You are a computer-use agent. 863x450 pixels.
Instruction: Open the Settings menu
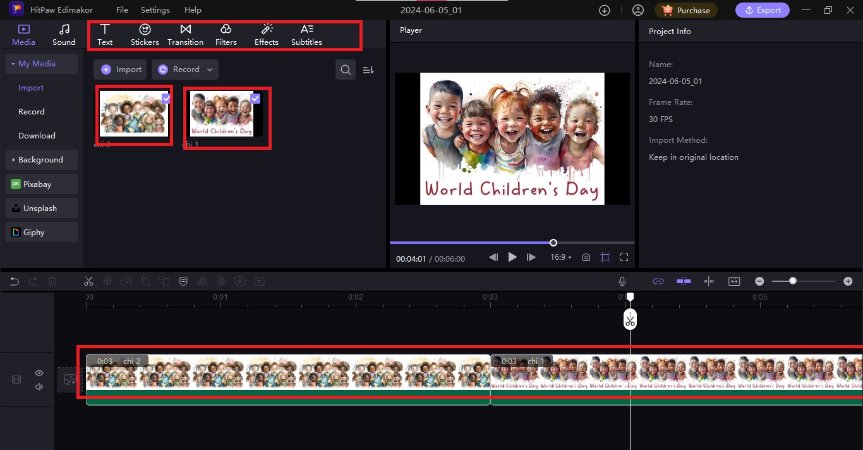(x=155, y=10)
